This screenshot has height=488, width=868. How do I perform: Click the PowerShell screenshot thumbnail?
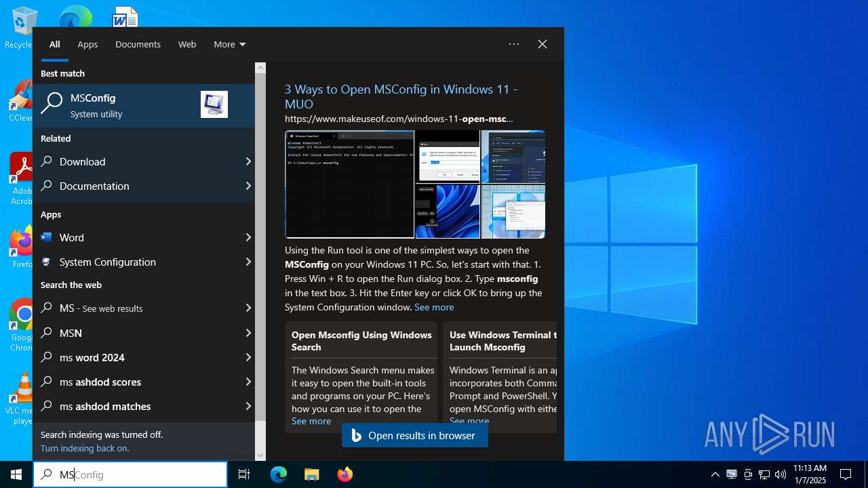coord(350,184)
